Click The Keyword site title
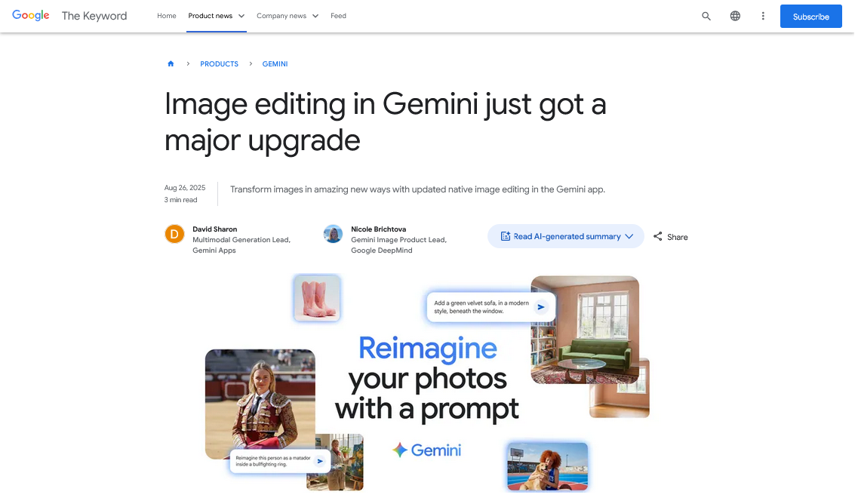855x504 pixels. (x=94, y=16)
